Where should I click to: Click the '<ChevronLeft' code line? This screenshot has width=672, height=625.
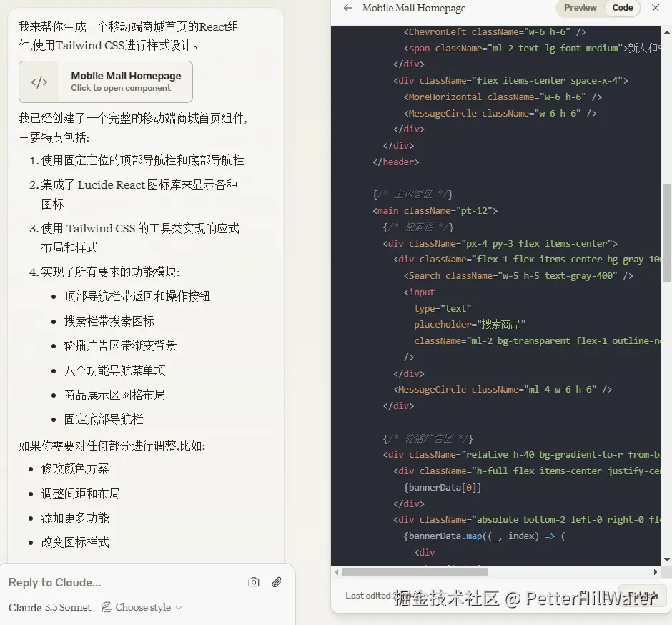tap(495, 31)
